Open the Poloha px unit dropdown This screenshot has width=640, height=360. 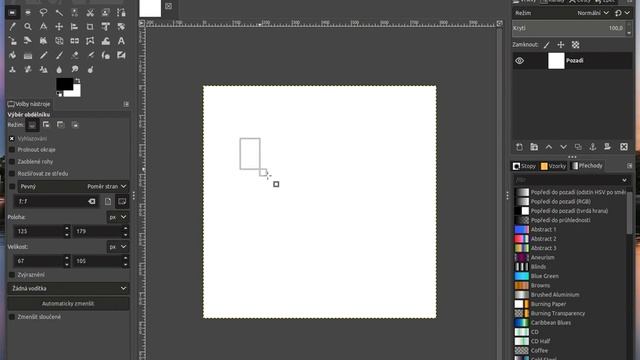[118, 217]
